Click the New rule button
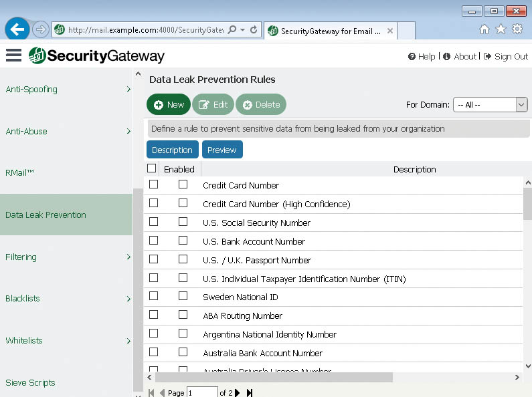Image resolution: width=532 pixels, height=397 pixels. pos(169,105)
